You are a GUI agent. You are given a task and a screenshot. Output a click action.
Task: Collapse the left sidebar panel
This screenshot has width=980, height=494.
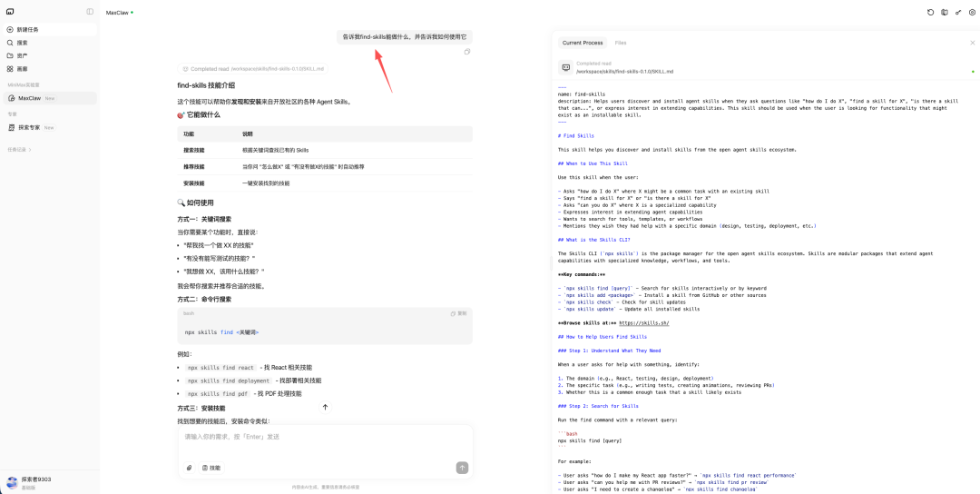click(x=90, y=11)
